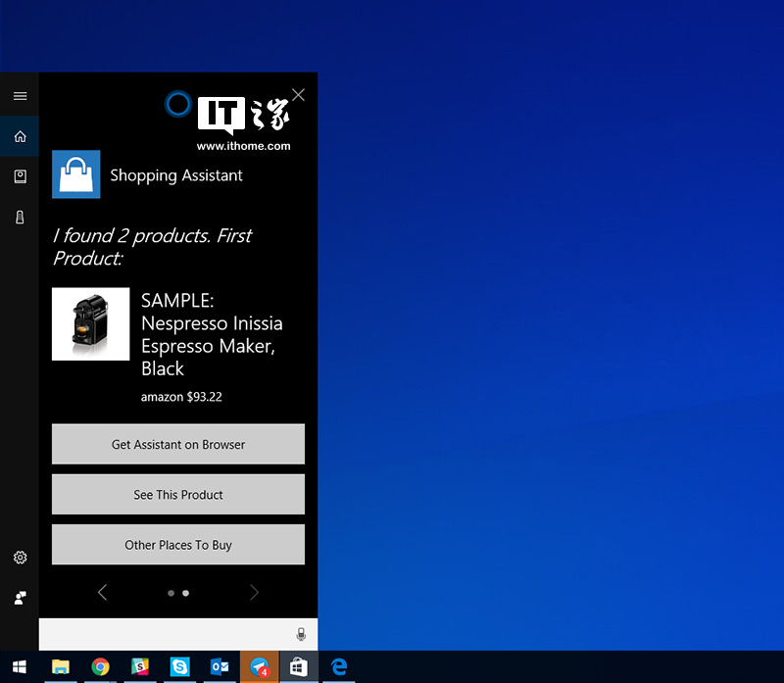Viewport: 784px width, 683px height.
Task: Launch Microsoft Edge from the taskbar
Action: coord(338,666)
